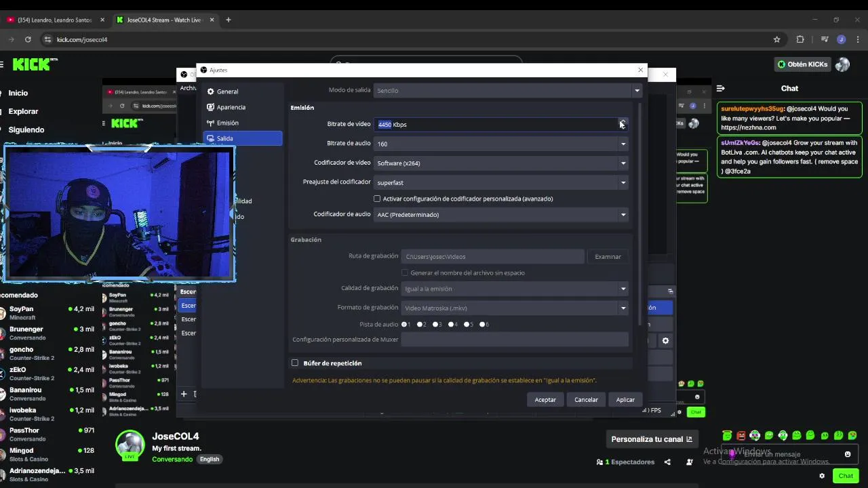Viewport: 868px width, 488px height.
Task: Open the Calidad de grabación dropdown
Action: click(515, 289)
